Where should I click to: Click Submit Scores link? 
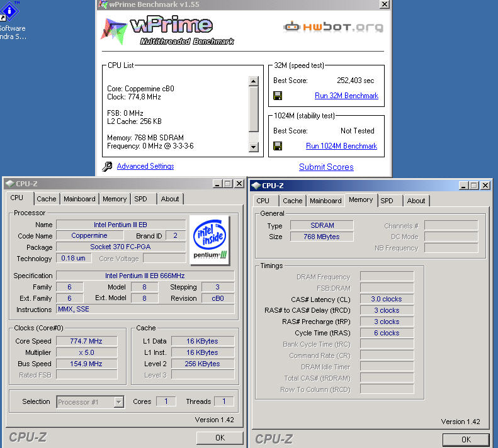[326, 167]
